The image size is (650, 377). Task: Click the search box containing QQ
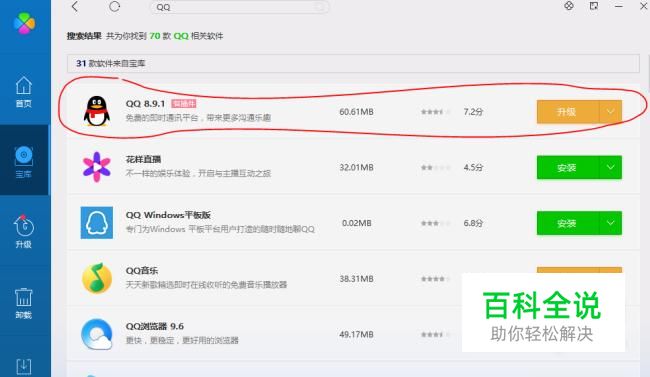coord(239,7)
